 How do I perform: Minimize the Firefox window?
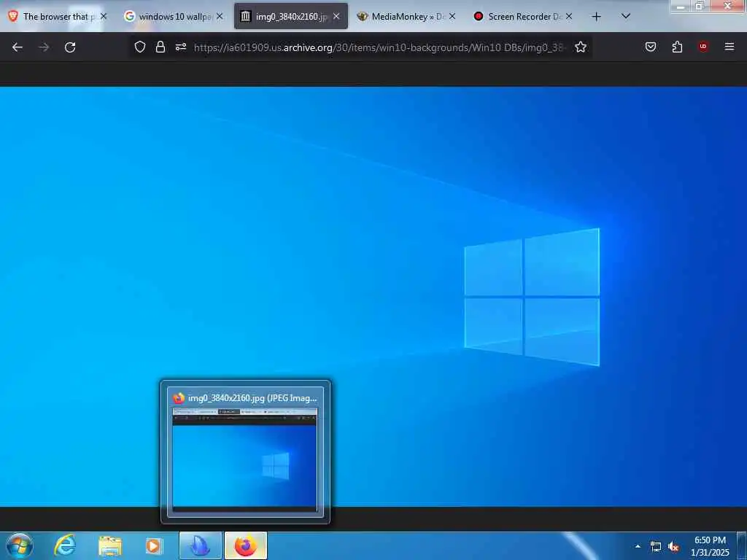coord(681,6)
